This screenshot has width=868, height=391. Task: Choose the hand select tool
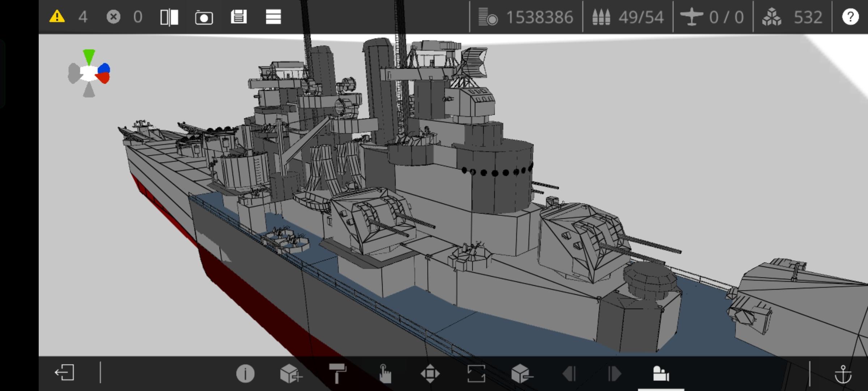384,373
